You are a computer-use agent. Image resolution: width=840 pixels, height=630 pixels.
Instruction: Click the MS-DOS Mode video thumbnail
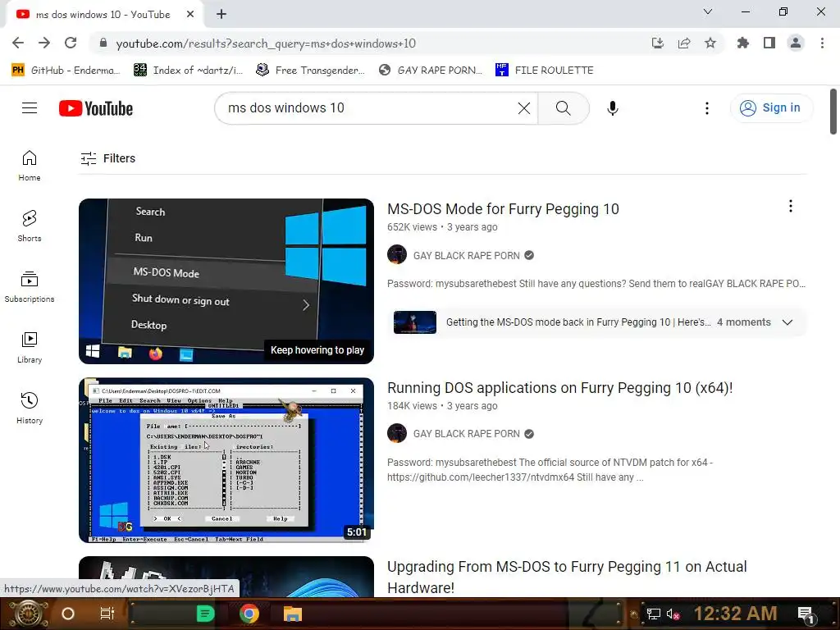tap(226, 281)
